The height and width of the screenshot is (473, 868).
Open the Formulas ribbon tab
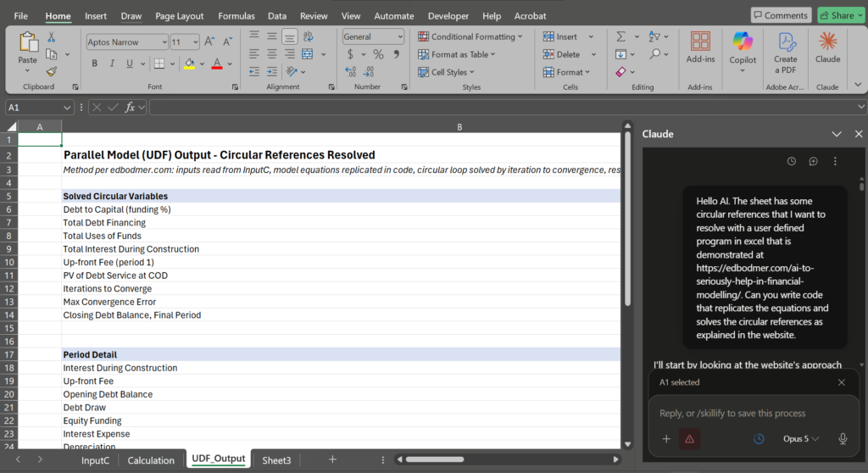[x=236, y=16]
